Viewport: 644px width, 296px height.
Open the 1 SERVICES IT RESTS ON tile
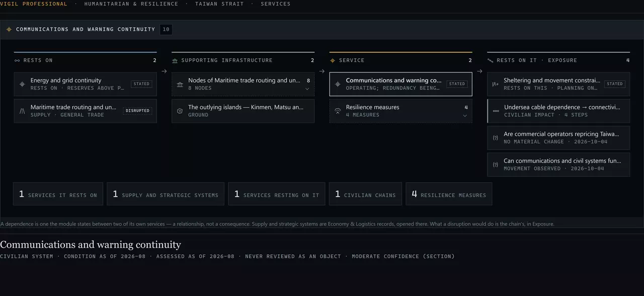tap(58, 194)
